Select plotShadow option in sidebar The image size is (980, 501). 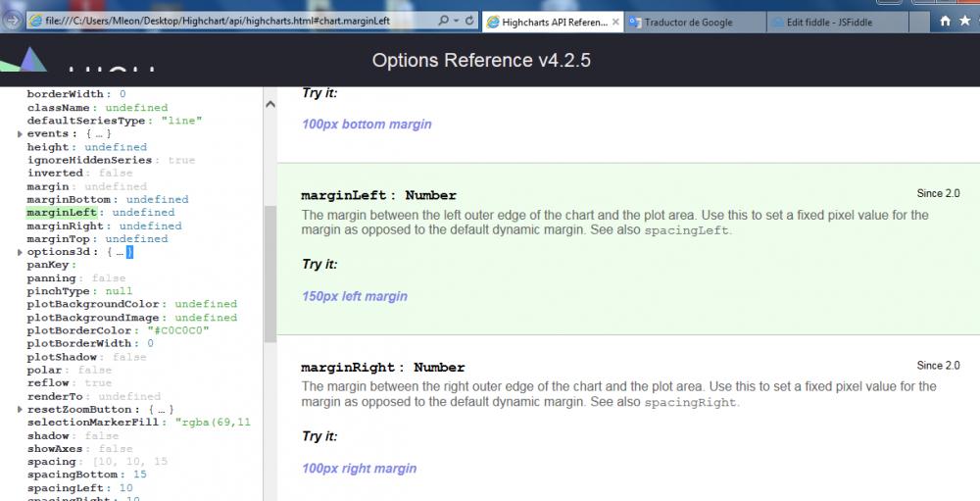point(62,357)
